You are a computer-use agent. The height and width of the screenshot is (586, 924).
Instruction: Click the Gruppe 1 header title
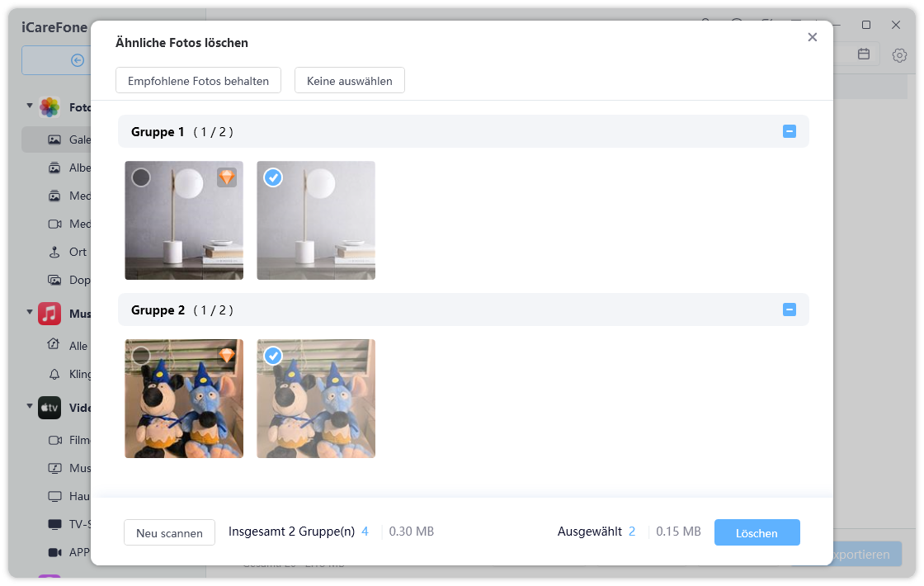pyautogui.click(x=158, y=132)
